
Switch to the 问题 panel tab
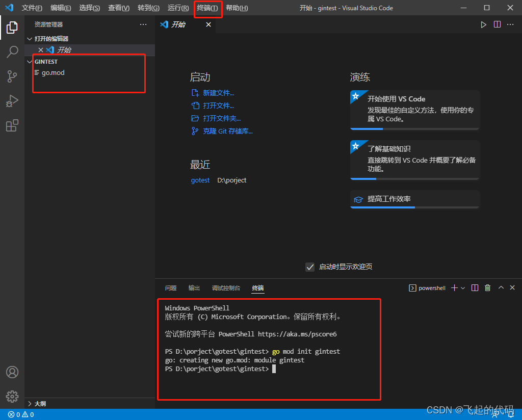click(171, 288)
